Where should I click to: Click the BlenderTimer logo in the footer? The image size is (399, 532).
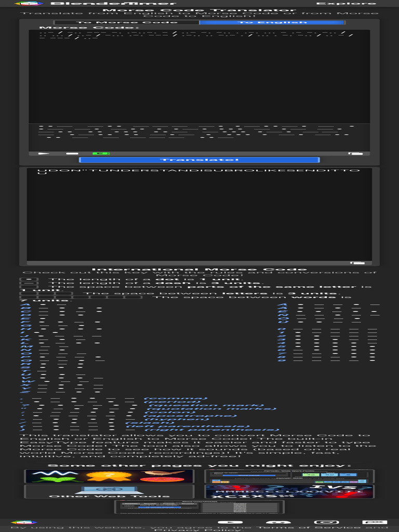(24, 522)
